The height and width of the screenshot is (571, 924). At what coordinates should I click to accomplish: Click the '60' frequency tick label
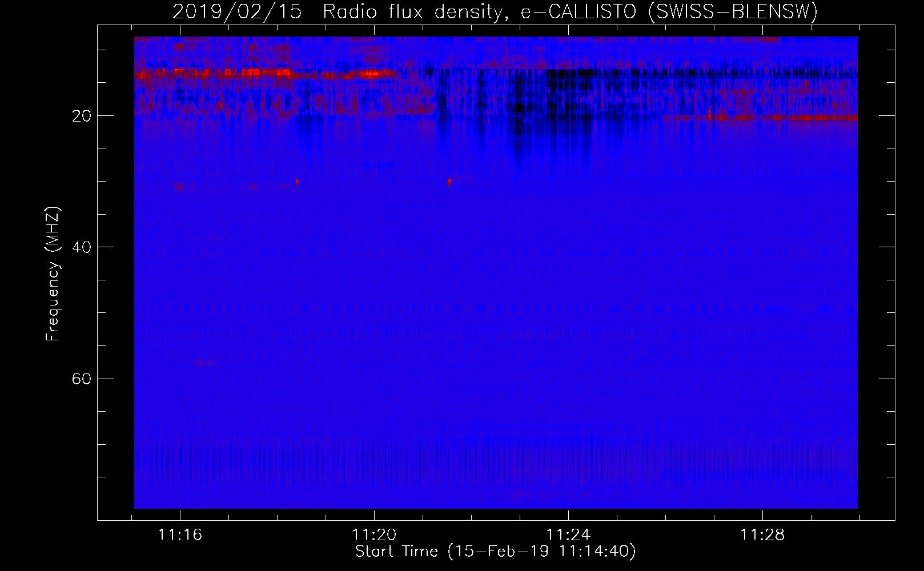point(82,379)
